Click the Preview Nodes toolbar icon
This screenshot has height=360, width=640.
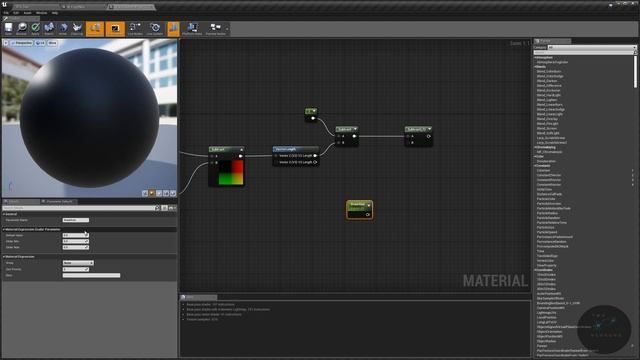pos(215,29)
